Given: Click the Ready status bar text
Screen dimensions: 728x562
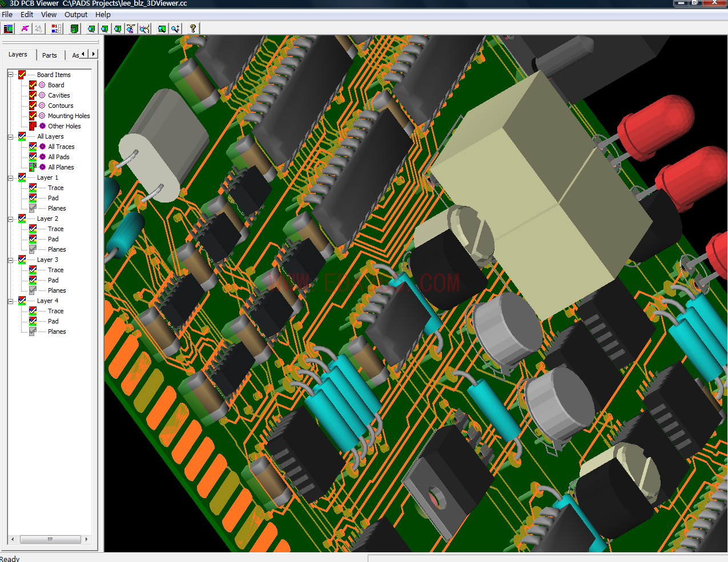Looking at the screenshot, I should click(x=10, y=559).
